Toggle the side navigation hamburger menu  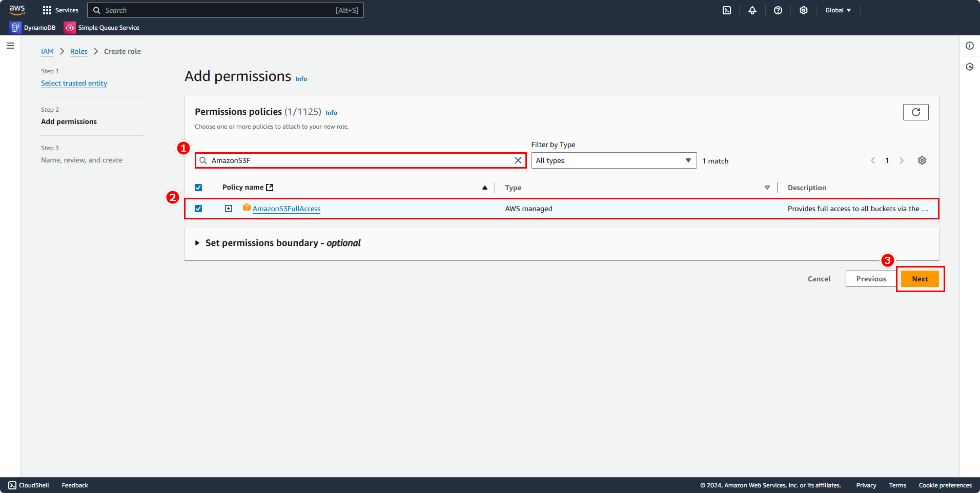coord(10,46)
